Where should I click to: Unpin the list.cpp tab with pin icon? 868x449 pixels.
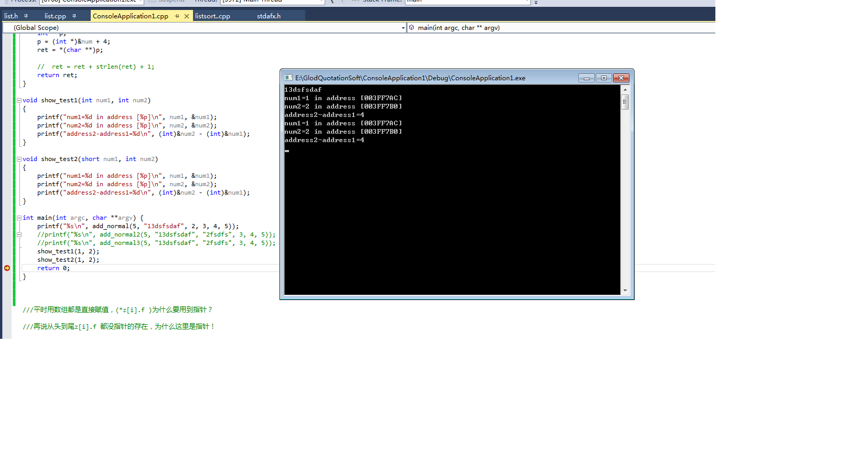(74, 16)
